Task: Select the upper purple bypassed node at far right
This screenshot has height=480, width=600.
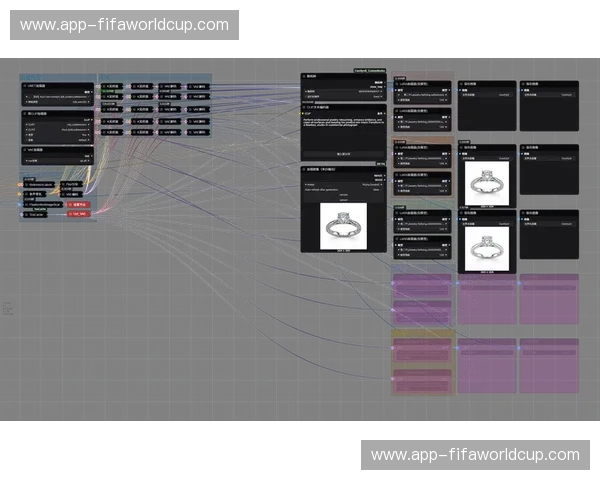Action: tap(548, 299)
